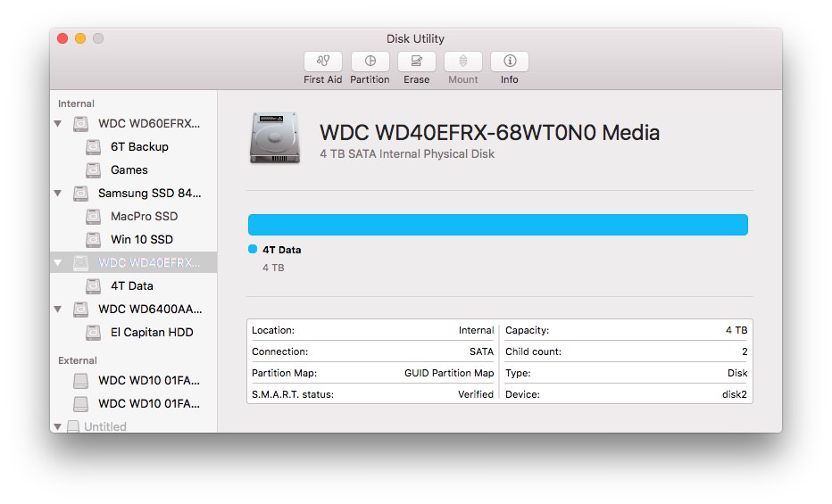832x504 pixels.
Task: Click the second external WDC WD10 drive icon
Action: coord(80,404)
